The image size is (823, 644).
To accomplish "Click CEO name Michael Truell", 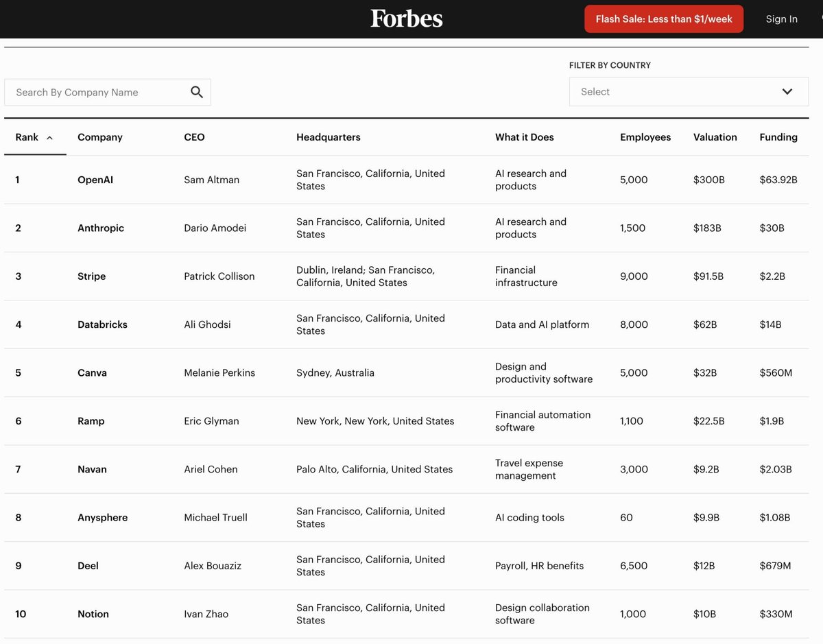I will tap(215, 518).
